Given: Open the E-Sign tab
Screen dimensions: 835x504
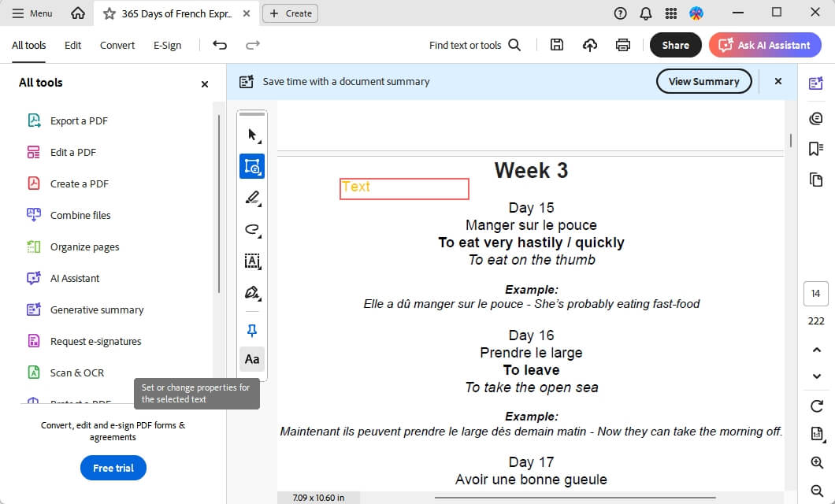Looking at the screenshot, I should tap(167, 45).
